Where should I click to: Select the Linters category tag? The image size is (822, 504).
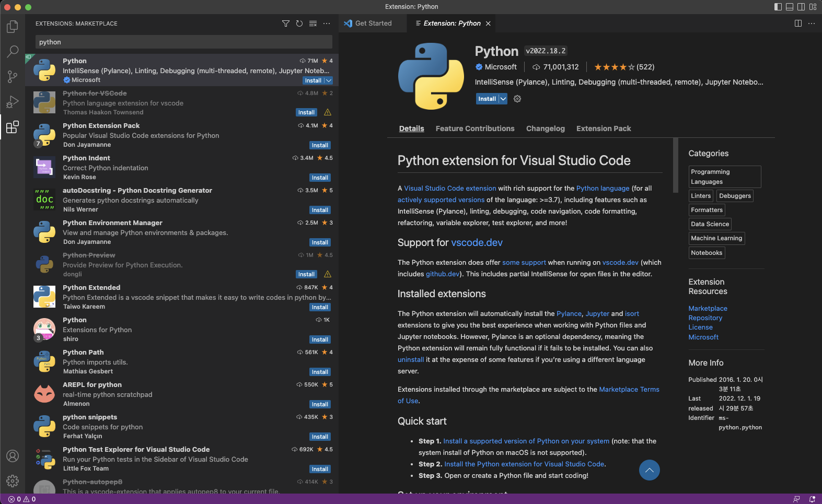coord(701,196)
